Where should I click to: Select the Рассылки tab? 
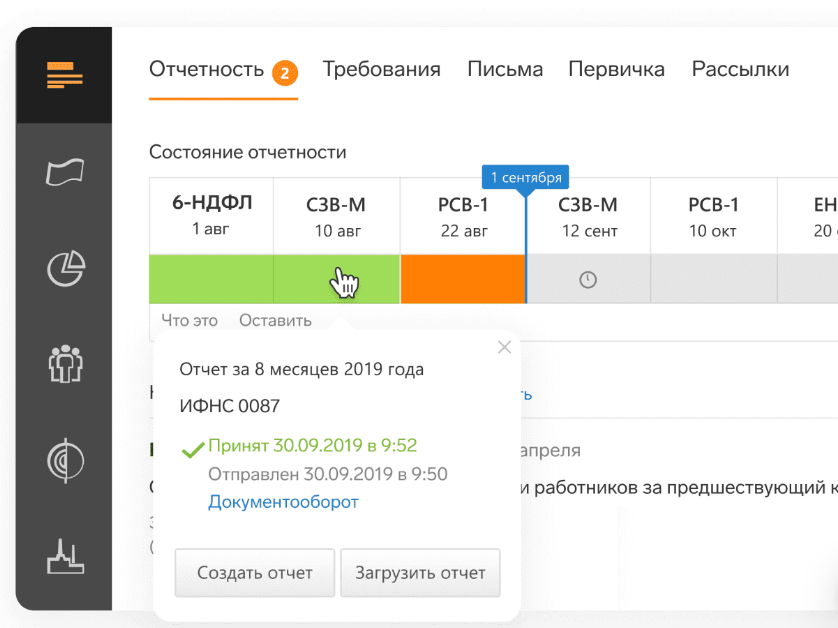pyautogui.click(x=740, y=70)
